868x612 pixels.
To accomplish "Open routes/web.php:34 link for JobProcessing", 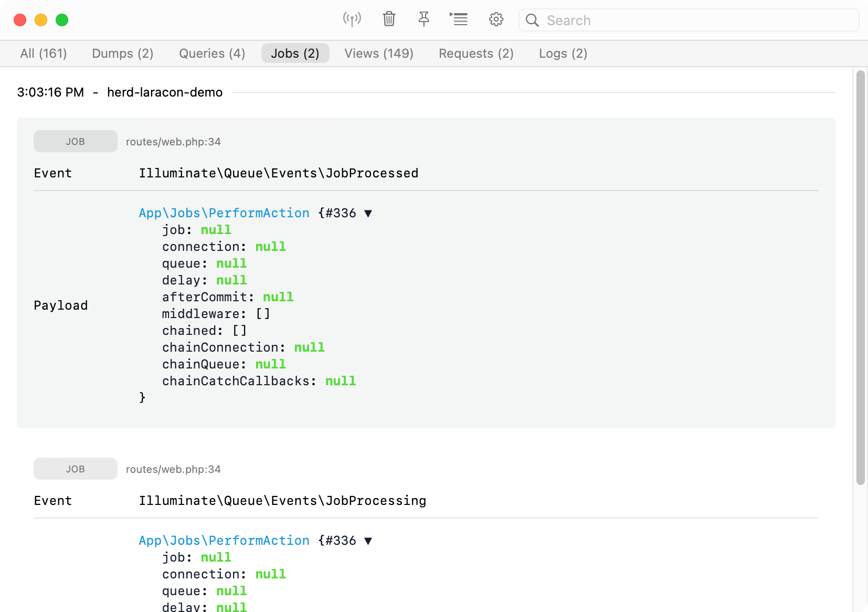I will (173, 469).
